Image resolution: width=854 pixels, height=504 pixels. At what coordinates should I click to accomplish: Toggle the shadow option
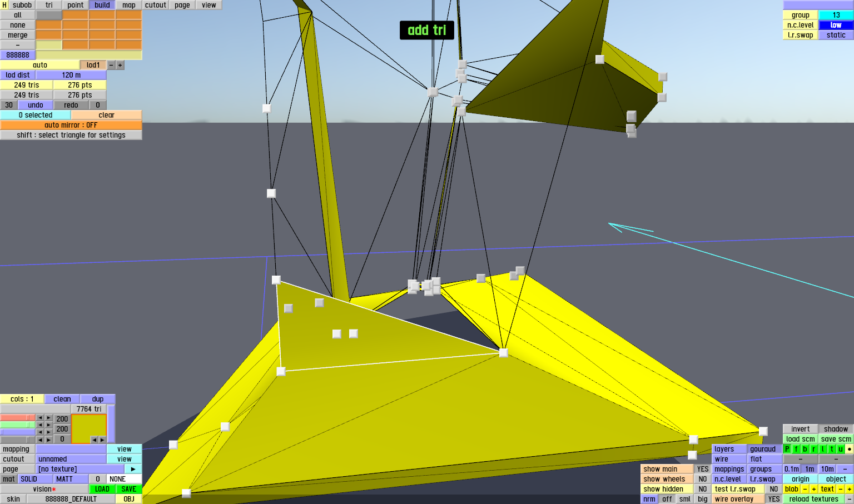pos(836,429)
